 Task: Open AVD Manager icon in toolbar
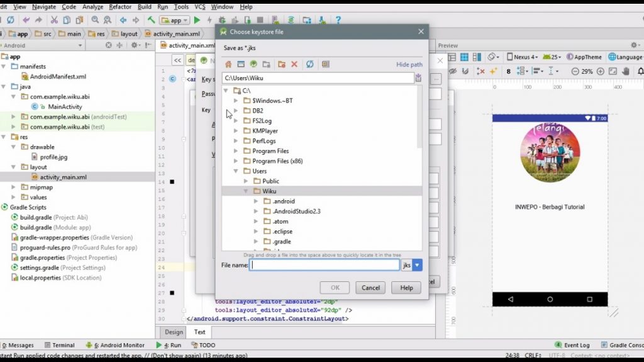(275, 20)
